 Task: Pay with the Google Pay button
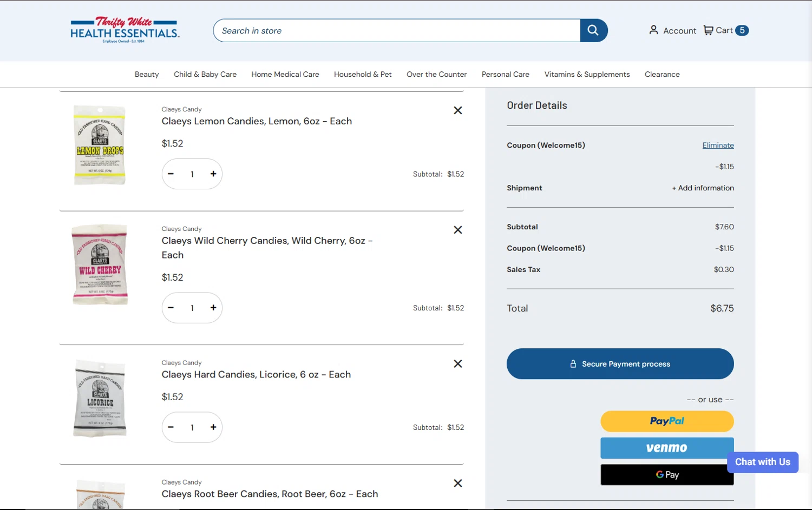[667, 474]
